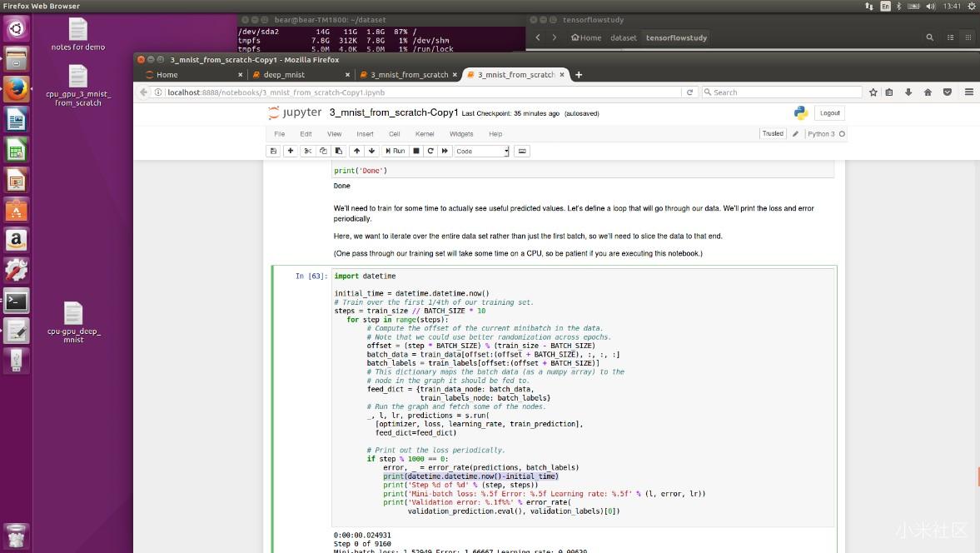980x553 pixels.
Task: Open the cell type Code dropdown
Action: 482,152
